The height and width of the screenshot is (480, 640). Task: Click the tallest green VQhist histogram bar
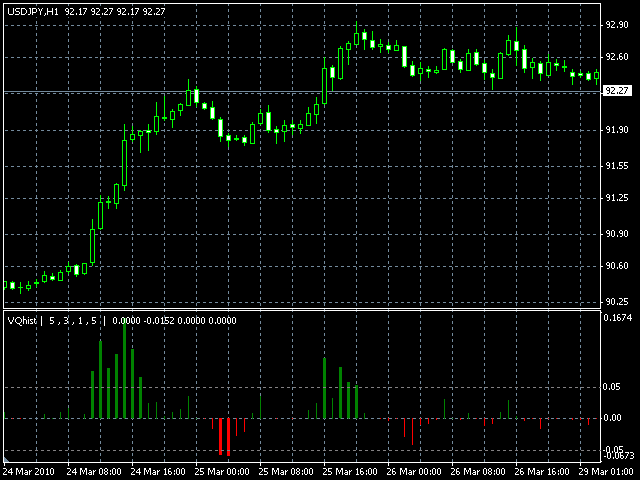click(124, 369)
